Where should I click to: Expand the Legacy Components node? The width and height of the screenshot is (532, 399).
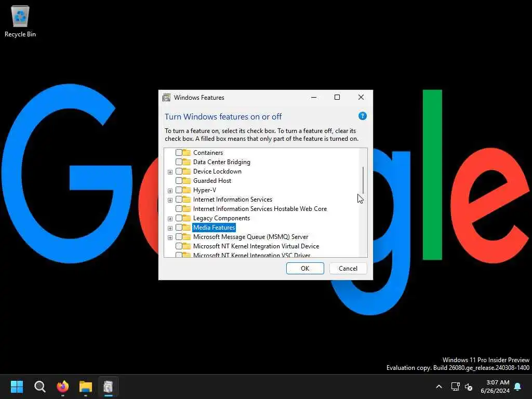(x=170, y=219)
